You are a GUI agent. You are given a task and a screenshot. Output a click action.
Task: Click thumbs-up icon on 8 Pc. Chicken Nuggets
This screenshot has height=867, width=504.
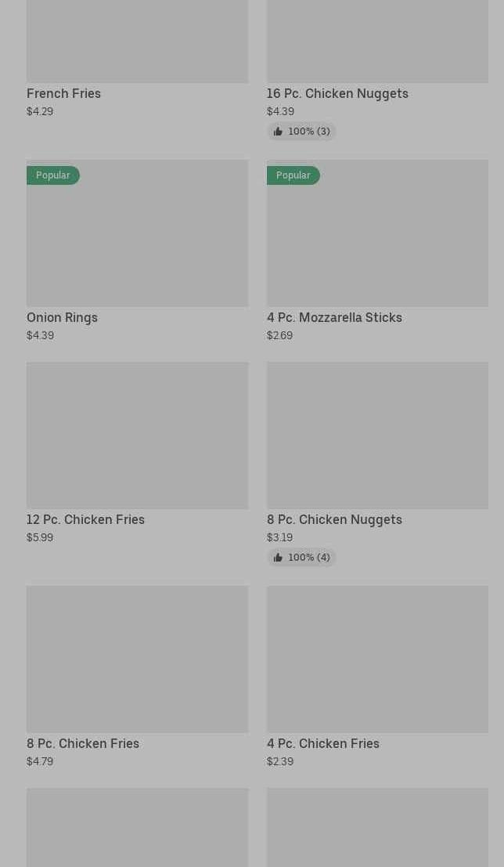(x=278, y=558)
